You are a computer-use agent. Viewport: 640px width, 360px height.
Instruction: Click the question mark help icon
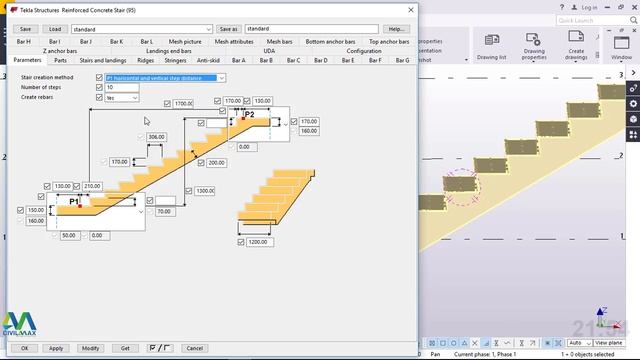(x=562, y=7)
